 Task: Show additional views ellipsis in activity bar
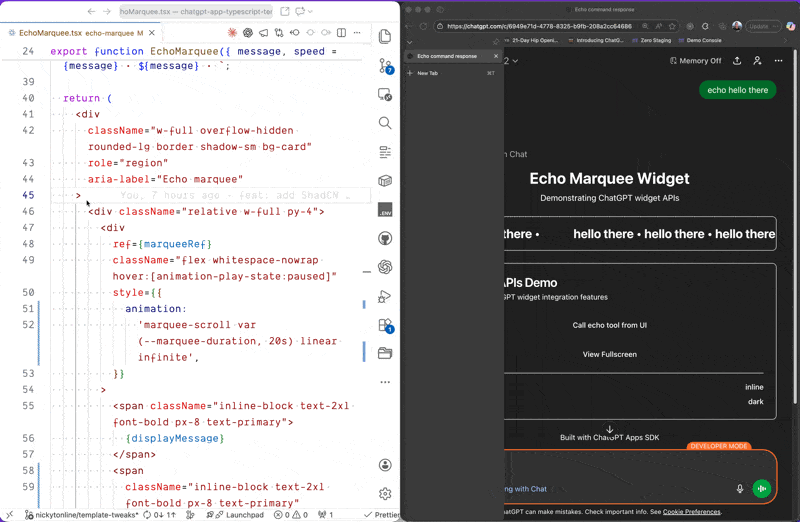click(x=385, y=382)
